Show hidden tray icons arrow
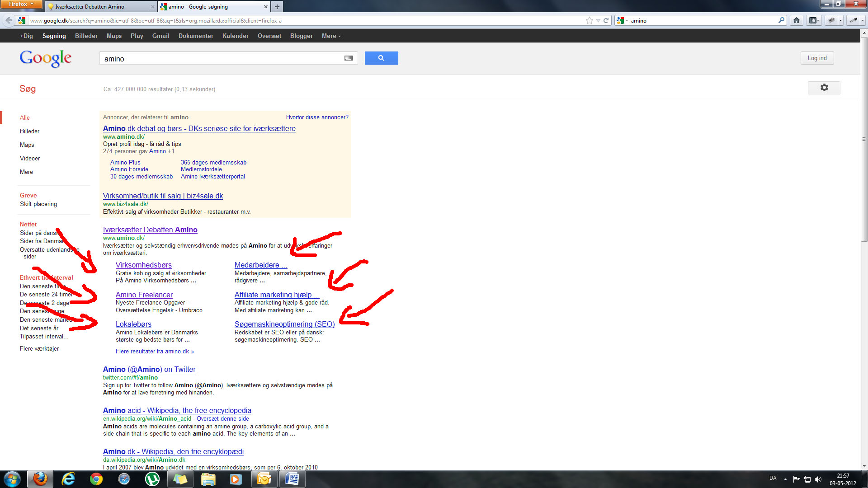The image size is (868, 488). pos(785,479)
